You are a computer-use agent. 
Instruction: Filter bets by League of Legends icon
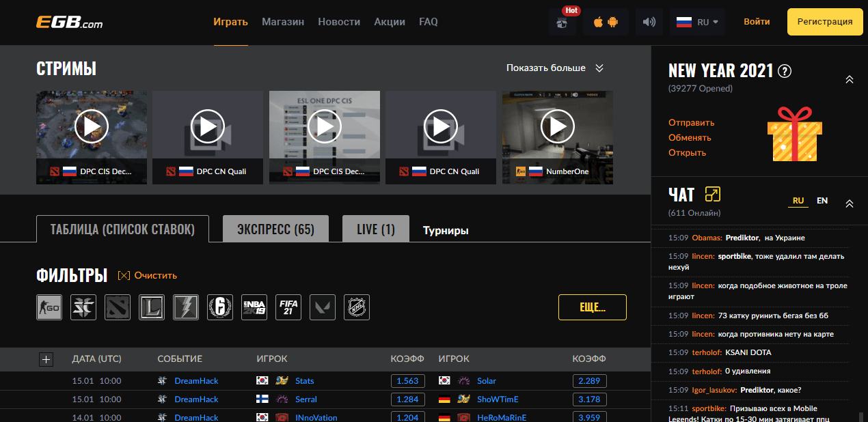point(152,307)
